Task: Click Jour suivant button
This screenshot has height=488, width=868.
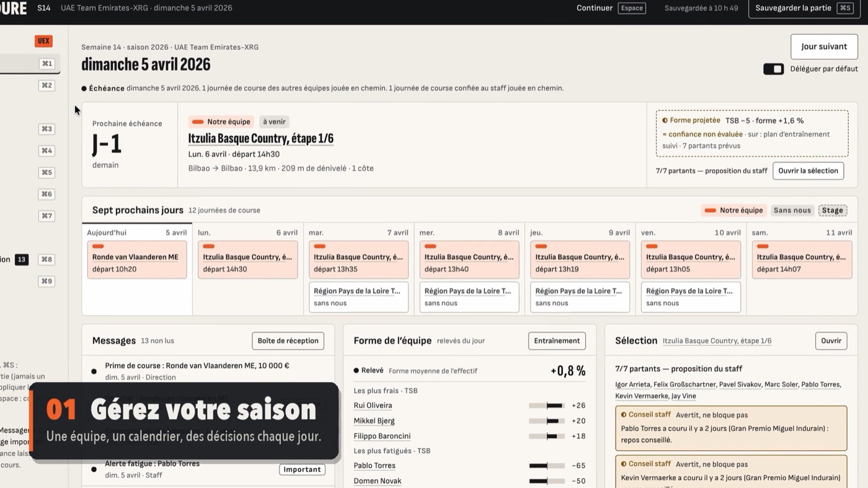Action: (x=824, y=47)
